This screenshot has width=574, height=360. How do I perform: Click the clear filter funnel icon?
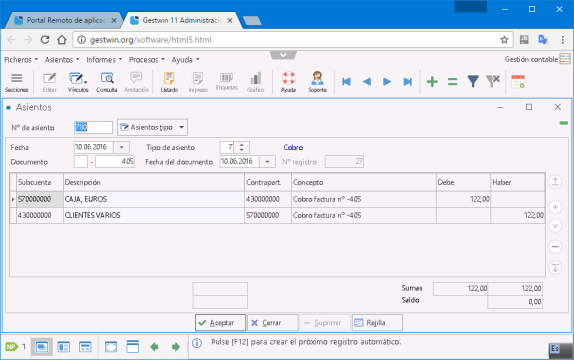tap(493, 81)
